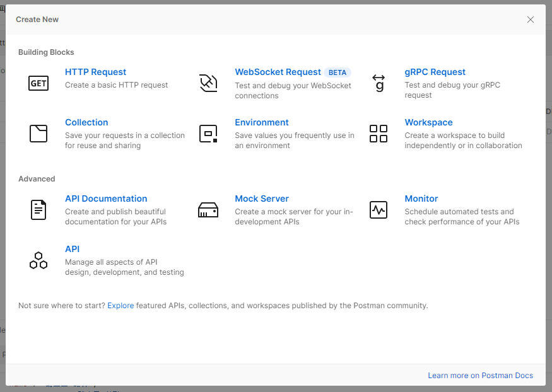
Task: Click 'Create a basic HTTP request' description
Action: pyautogui.click(x=116, y=85)
